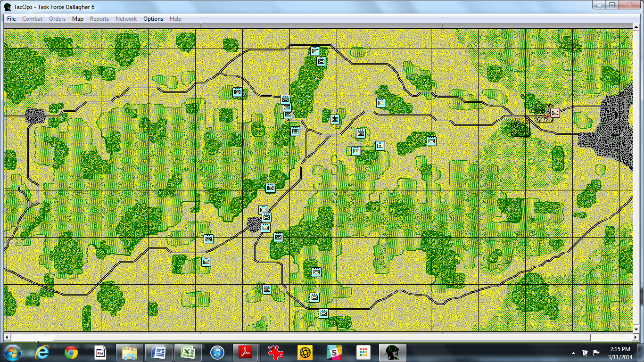This screenshot has height=362, width=644.
Task: Switch to Microsoft Word on the taskbar
Action: pos(159,352)
